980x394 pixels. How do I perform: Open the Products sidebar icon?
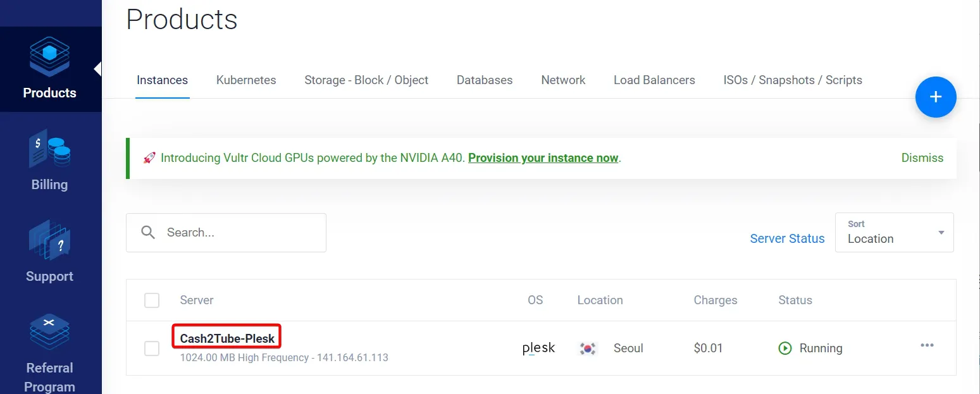49,56
